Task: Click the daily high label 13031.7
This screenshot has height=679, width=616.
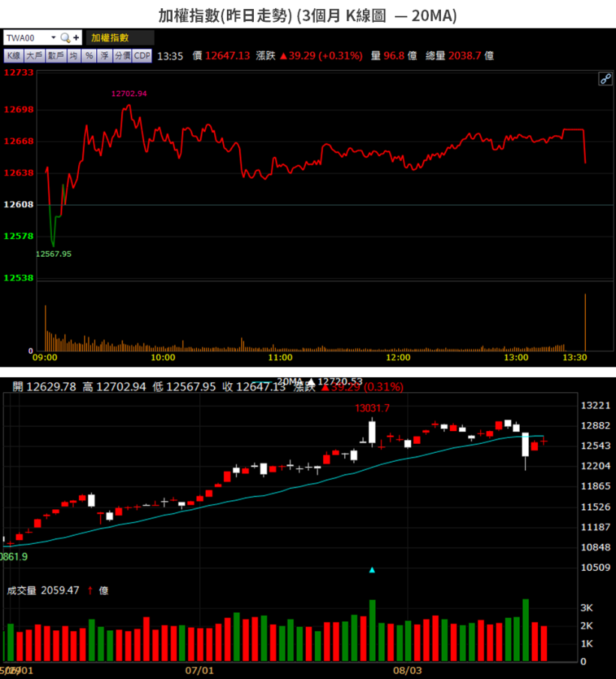Action: [x=372, y=409]
